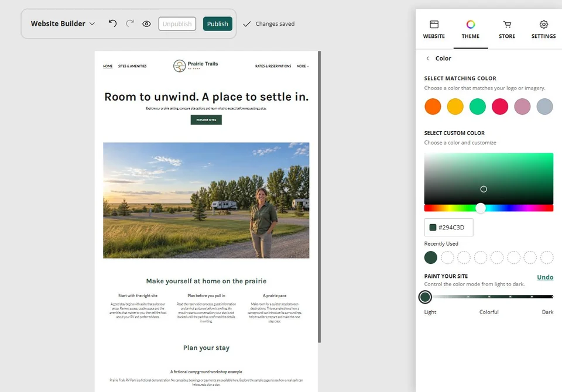The width and height of the screenshot is (562, 392).
Task: Open the Website Builder dropdown
Action: (63, 23)
